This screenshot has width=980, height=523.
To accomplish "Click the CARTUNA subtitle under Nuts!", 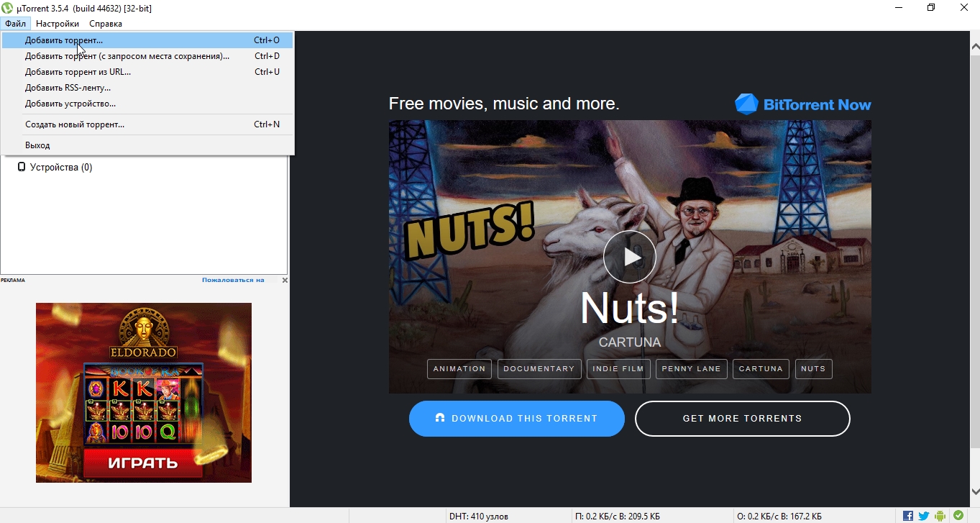I will [x=630, y=342].
